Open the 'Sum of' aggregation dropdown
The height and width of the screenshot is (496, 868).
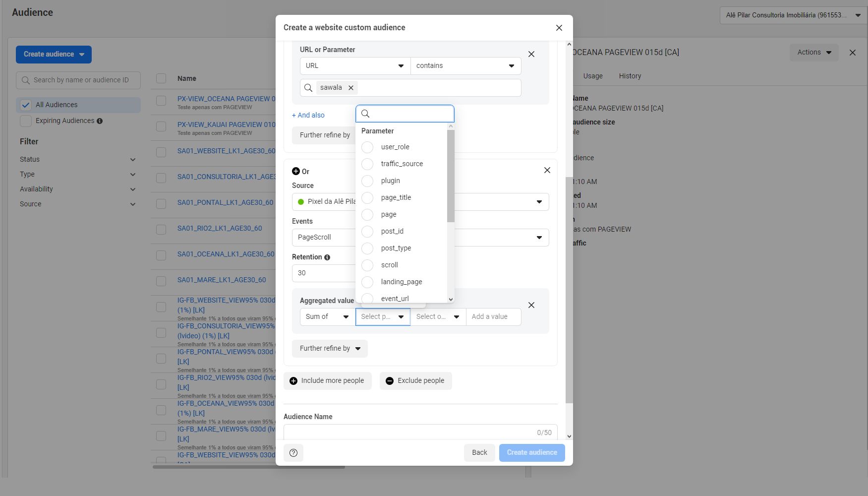327,317
